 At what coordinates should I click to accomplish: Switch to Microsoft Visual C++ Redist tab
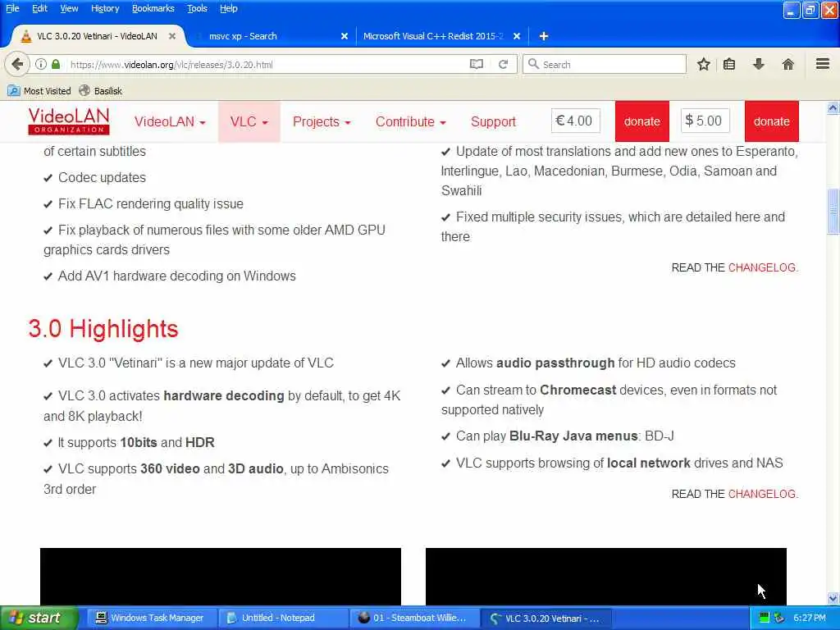441,36
